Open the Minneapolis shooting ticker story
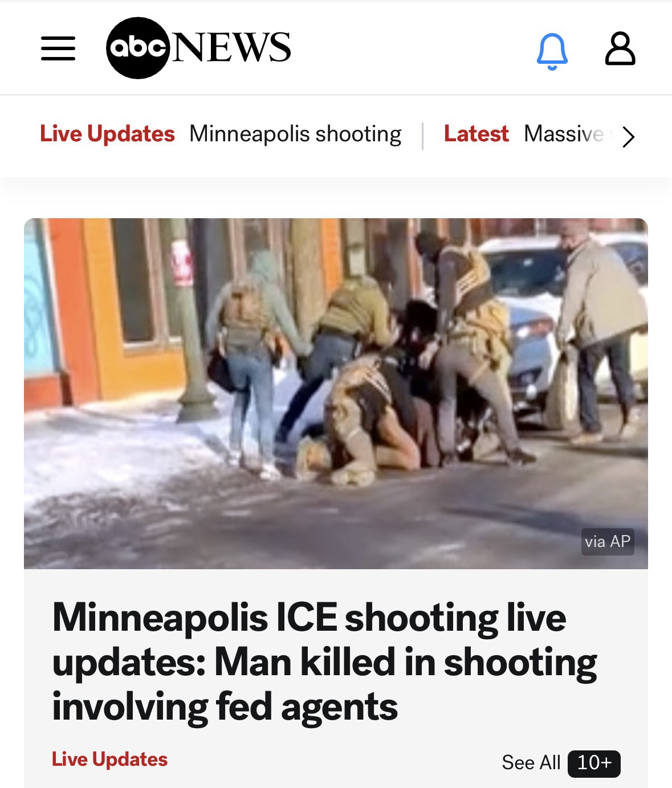672x788 pixels. click(295, 134)
